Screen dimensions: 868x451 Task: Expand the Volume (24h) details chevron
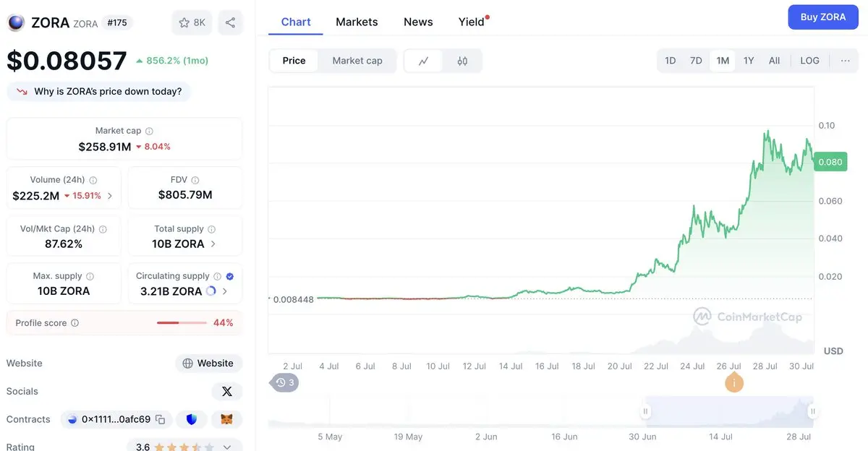tap(110, 196)
